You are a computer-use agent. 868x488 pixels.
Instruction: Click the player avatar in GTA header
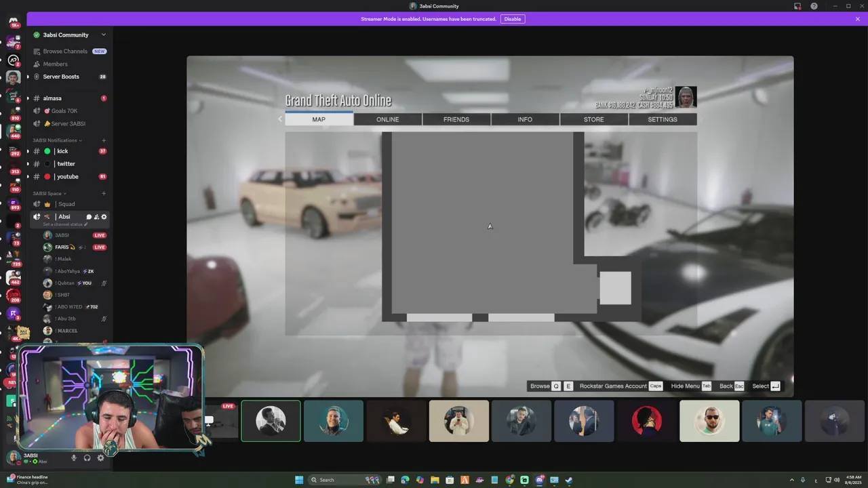(686, 97)
